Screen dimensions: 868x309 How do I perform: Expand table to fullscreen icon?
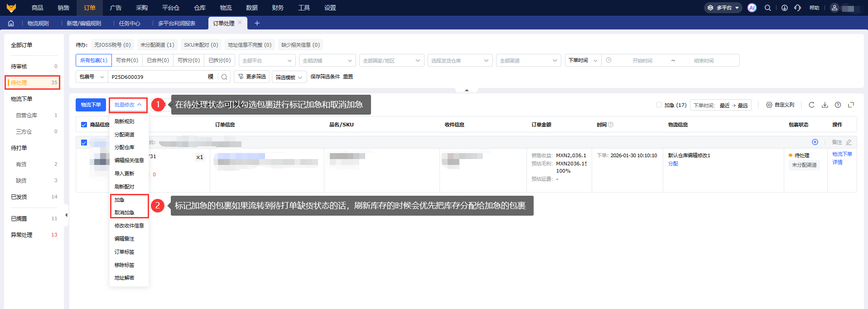851,105
